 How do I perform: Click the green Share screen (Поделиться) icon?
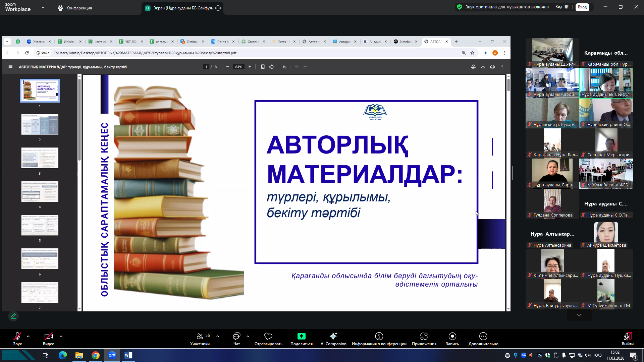click(x=301, y=336)
